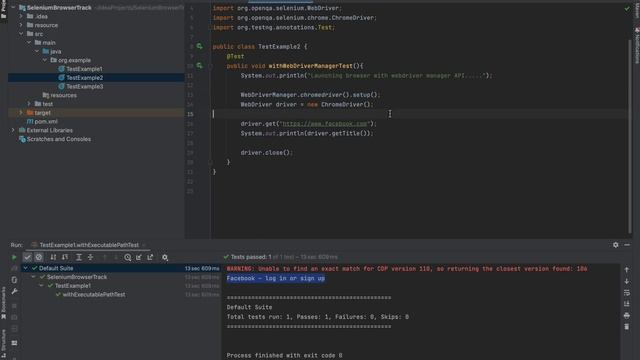Click the editor vertical scrollbar
This screenshot has width=640, height=360.
pyautogui.click(x=630, y=135)
